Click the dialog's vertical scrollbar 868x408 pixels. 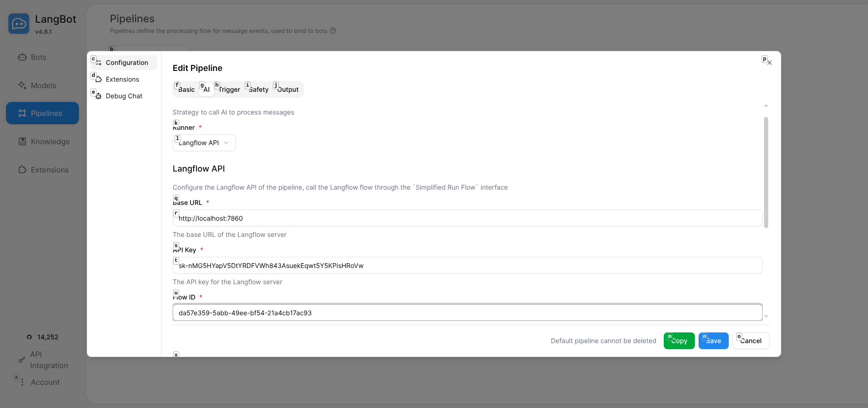pos(766,172)
